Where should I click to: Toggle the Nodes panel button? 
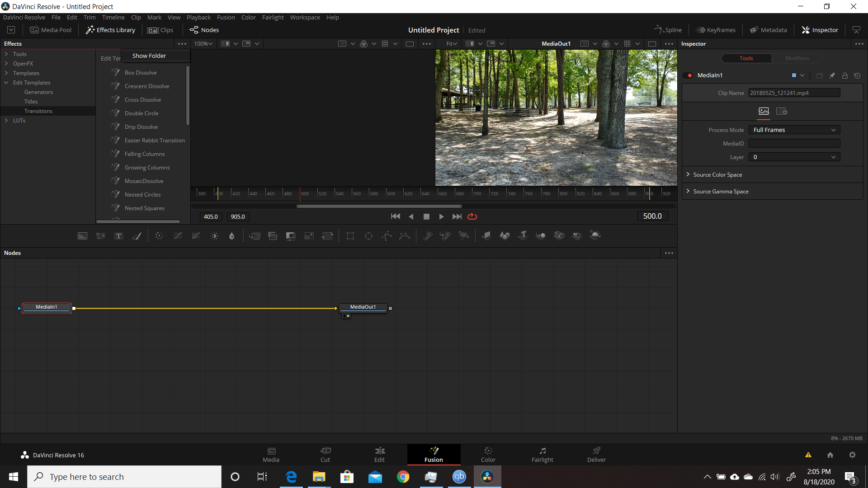[x=204, y=30]
